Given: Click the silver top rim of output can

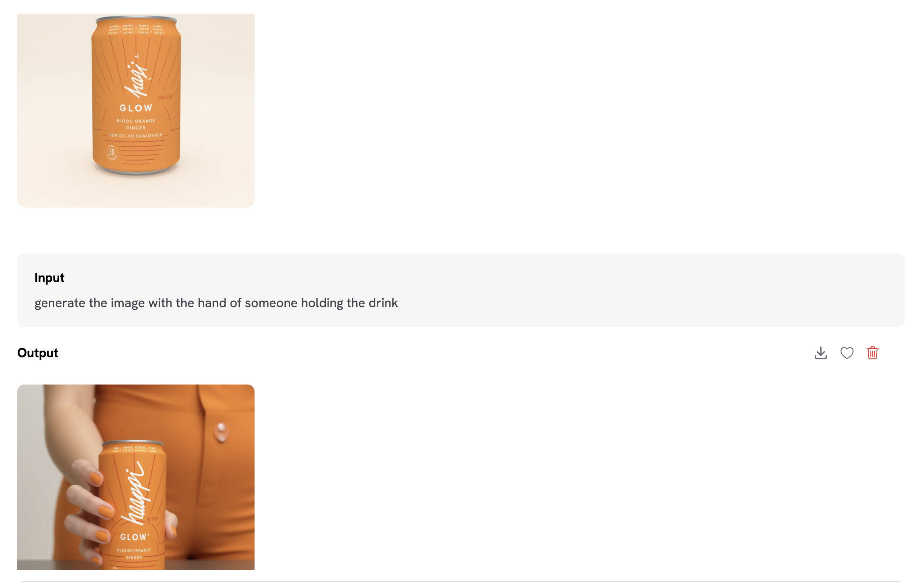Looking at the screenshot, I should point(133,443).
